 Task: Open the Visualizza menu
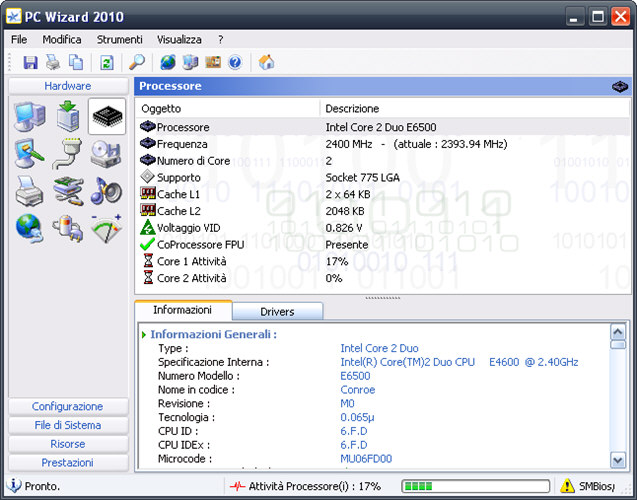179,39
